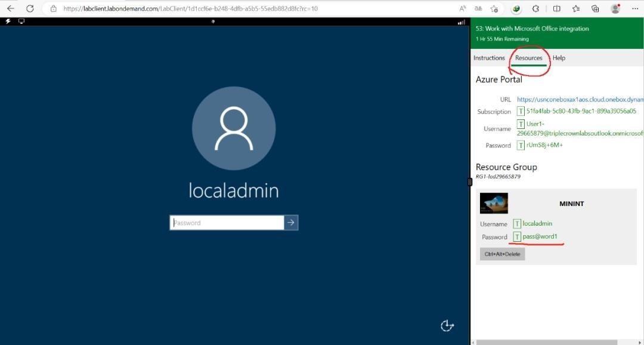Click the MININT virtual machine thumbnail
Viewport: 644px width, 345px height.
pyautogui.click(x=494, y=203)
